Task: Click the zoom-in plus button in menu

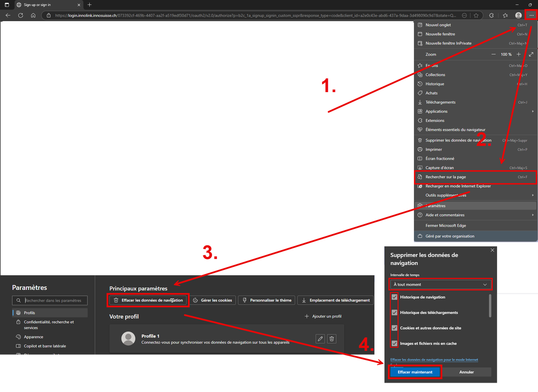Action: (519, 54)
